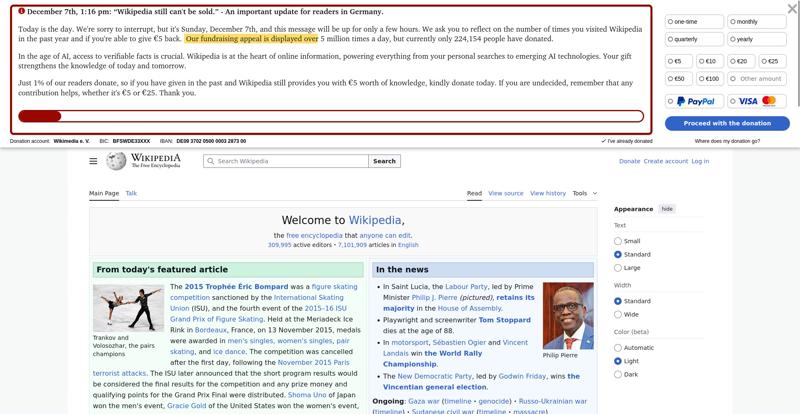800x414 pixels.
Task: Select the €10 amount option
Action: 702,61
